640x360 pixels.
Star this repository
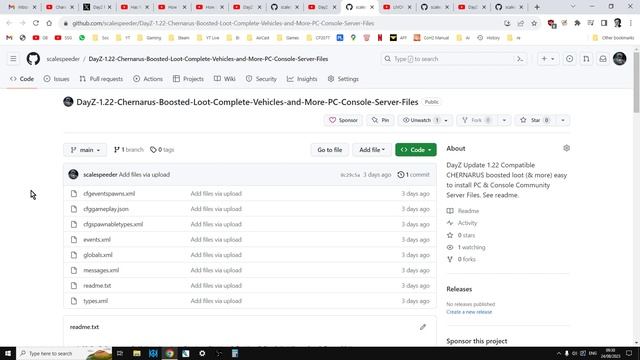(x=536, y=120)
